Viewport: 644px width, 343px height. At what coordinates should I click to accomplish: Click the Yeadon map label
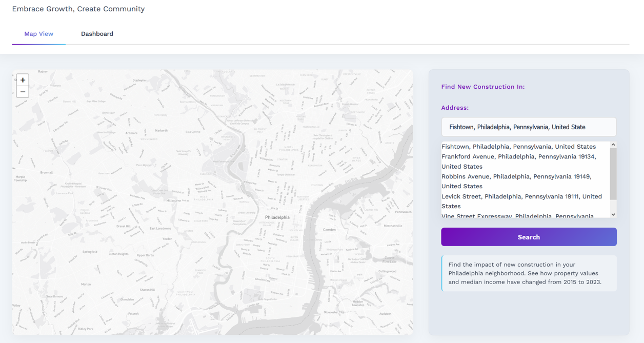click(x=167, y=238)
